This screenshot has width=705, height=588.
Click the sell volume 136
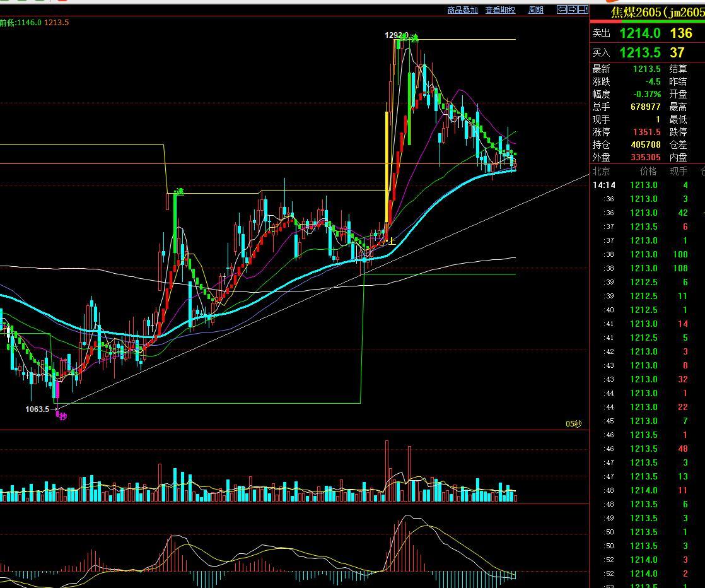tap(680, 33)
